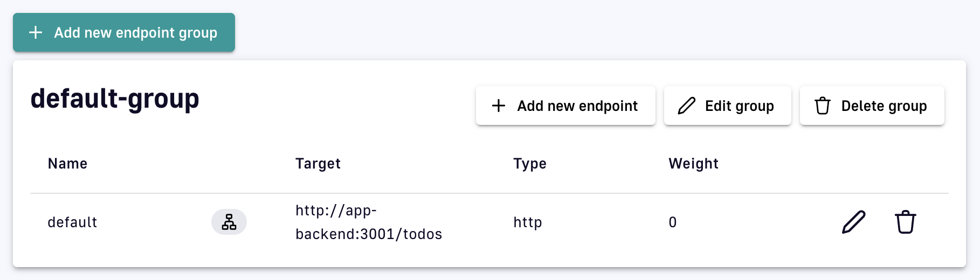Click the trash icon on 'Delete group'
This screenshot has width=980, height=280.
pyautogui.click(x=822, y=106)
